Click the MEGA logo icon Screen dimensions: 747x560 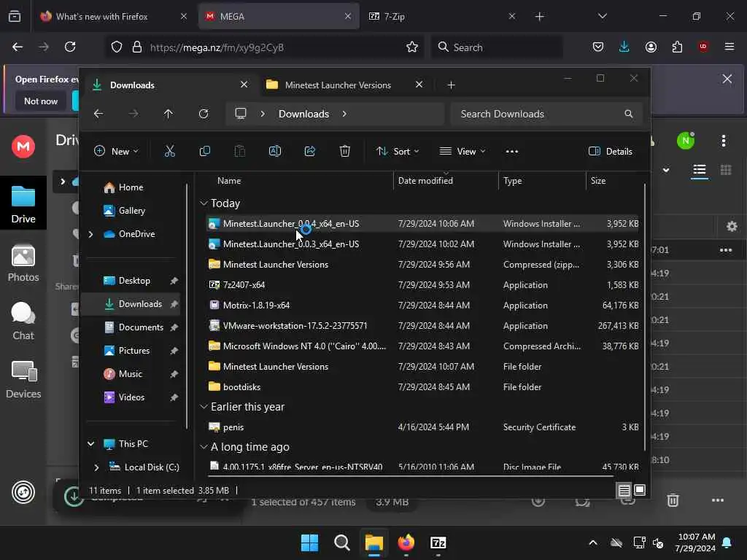pos(23,146)
